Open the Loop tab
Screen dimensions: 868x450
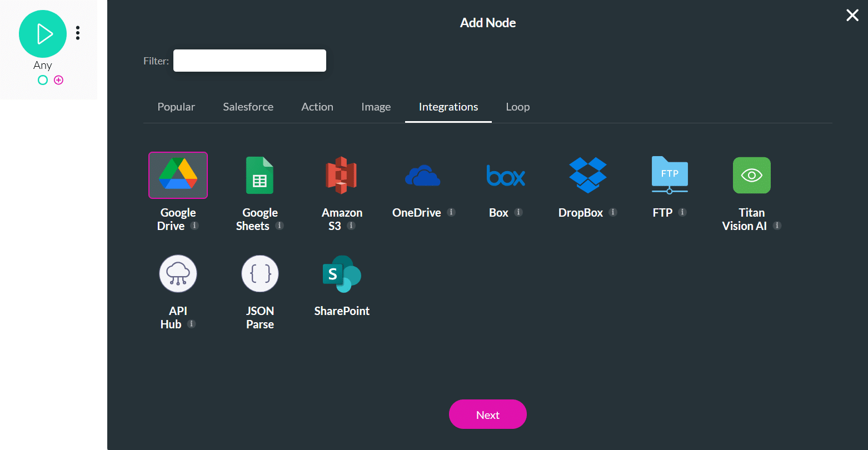(517, 107)
